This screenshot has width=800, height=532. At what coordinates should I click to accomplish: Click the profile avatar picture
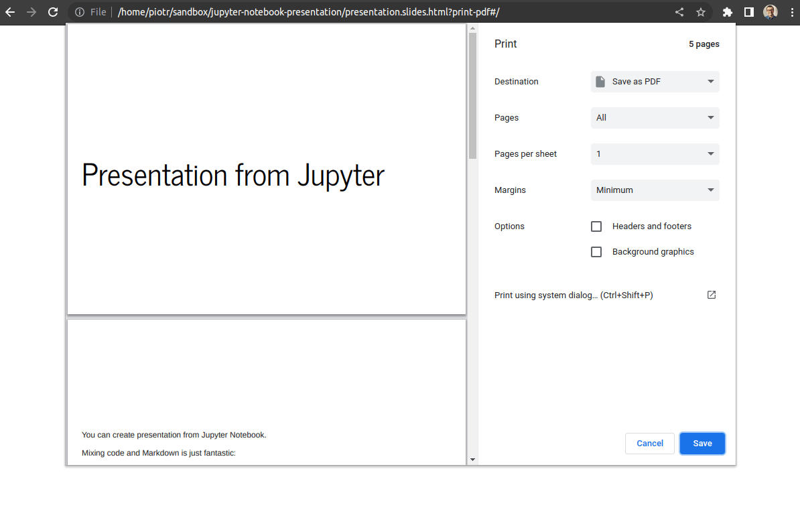(x=769, y=11)
